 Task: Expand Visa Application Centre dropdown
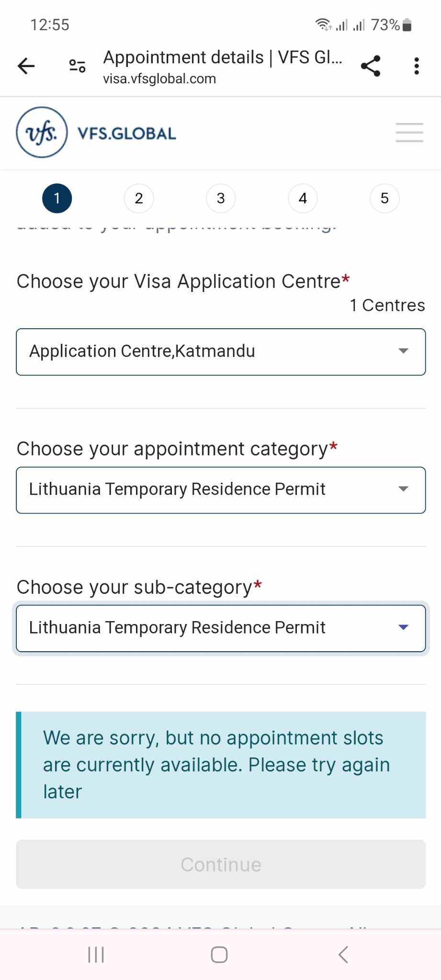[221, 352]
